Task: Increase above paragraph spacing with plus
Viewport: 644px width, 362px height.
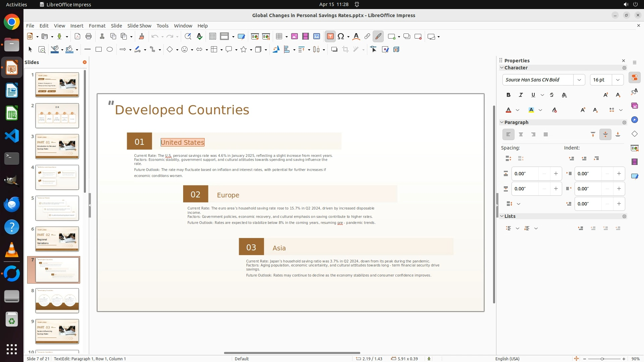Action: [x=556, y=174]
